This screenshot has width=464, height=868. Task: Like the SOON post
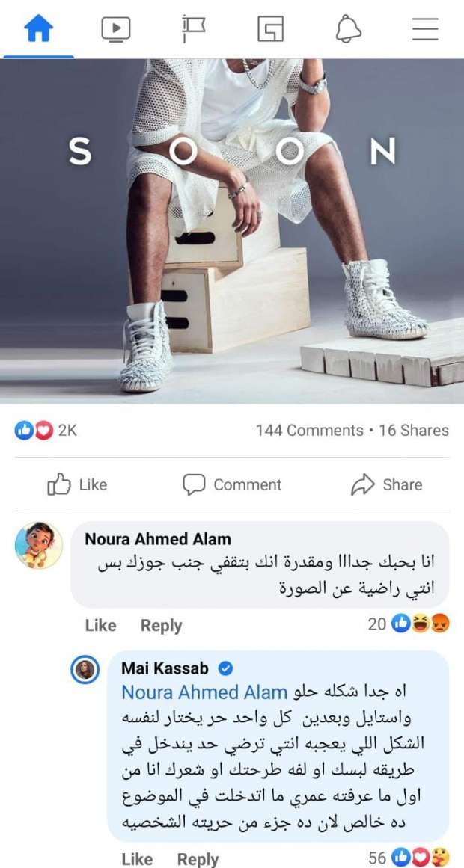pos(77,485)
